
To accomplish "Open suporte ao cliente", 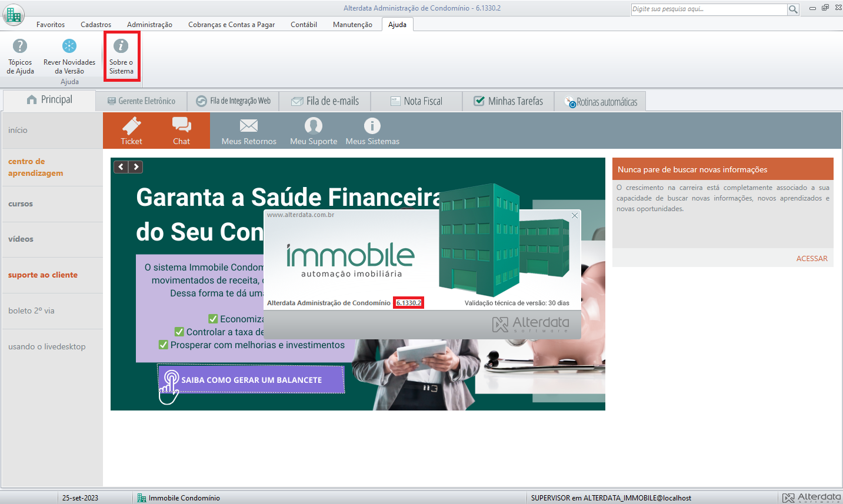I will [x=52, y=275].
